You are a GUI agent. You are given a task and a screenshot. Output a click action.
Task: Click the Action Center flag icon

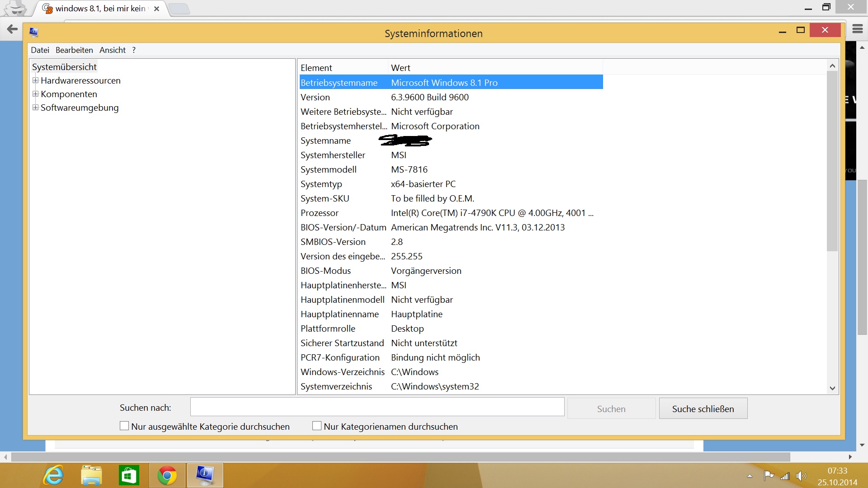[x=768, y=476]
